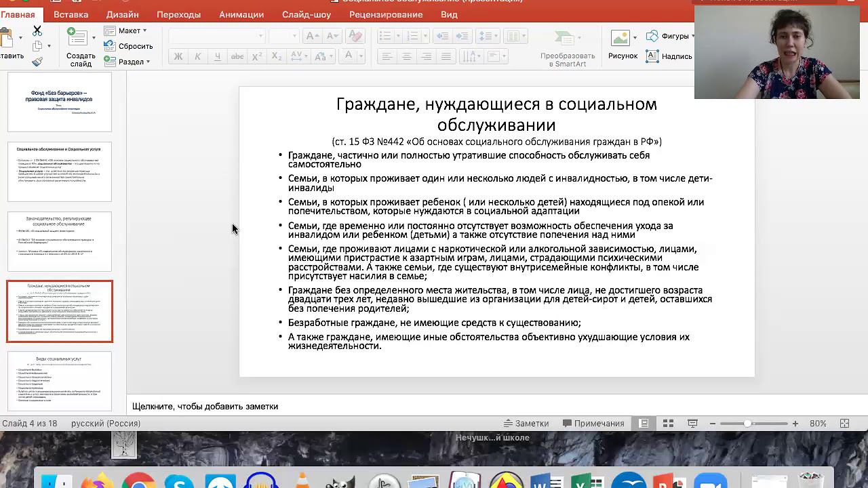
Task: Switch to Slide Sorter view icon
Action: [668, 424]
